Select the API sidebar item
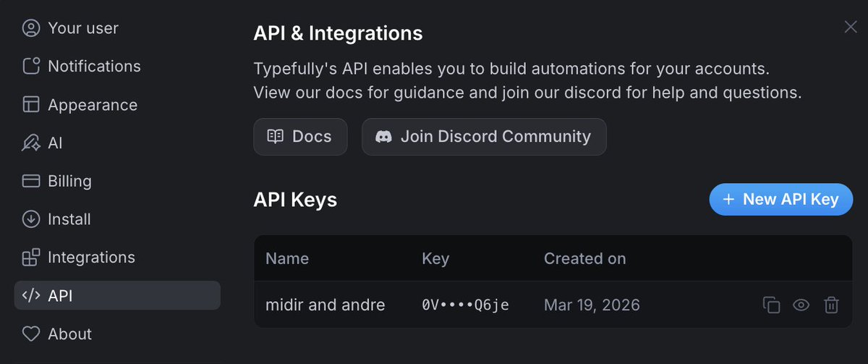Image resolution: width=868 pixels, height=364 pixels. [117, 295]
